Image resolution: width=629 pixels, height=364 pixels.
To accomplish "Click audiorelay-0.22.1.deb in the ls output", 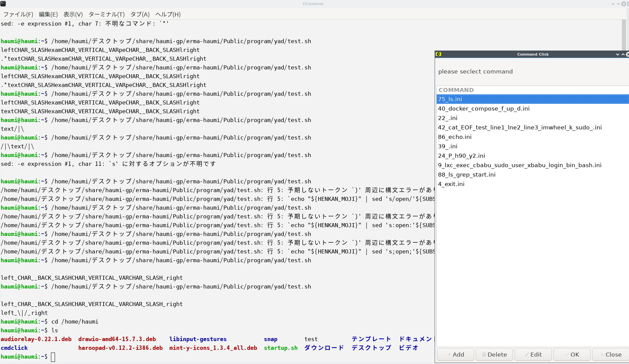I will 36,339.
